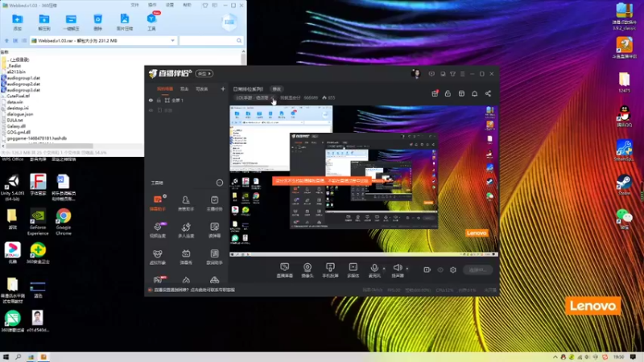Click the plus icon to add a scene

(223, 89)
